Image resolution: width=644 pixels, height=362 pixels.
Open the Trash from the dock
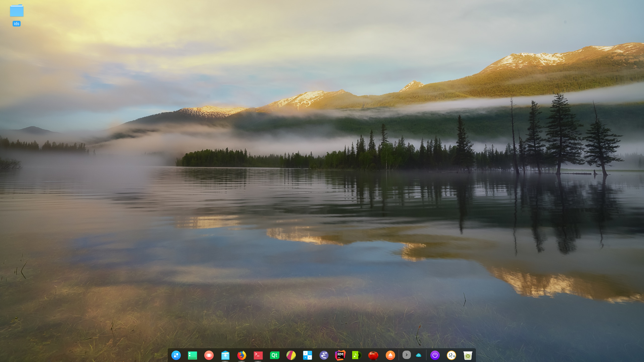(x=468, y=355)
